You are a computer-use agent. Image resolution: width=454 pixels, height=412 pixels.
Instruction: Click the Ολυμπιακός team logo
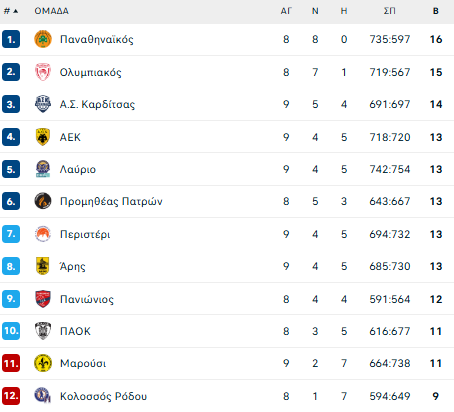pos(43,72)
